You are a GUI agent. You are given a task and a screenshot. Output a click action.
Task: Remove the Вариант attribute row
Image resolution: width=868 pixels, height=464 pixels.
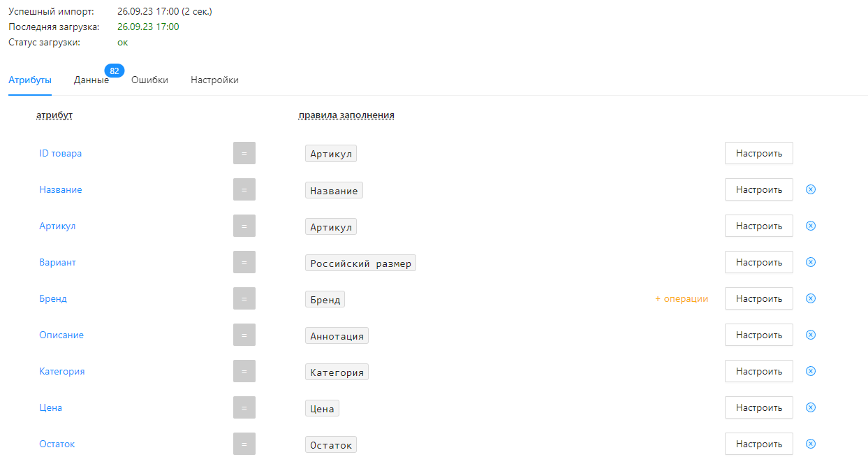(x=811, y=262)
